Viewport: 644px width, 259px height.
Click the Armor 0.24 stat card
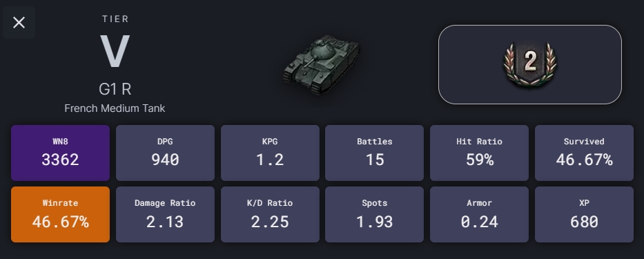pos(479,215)
